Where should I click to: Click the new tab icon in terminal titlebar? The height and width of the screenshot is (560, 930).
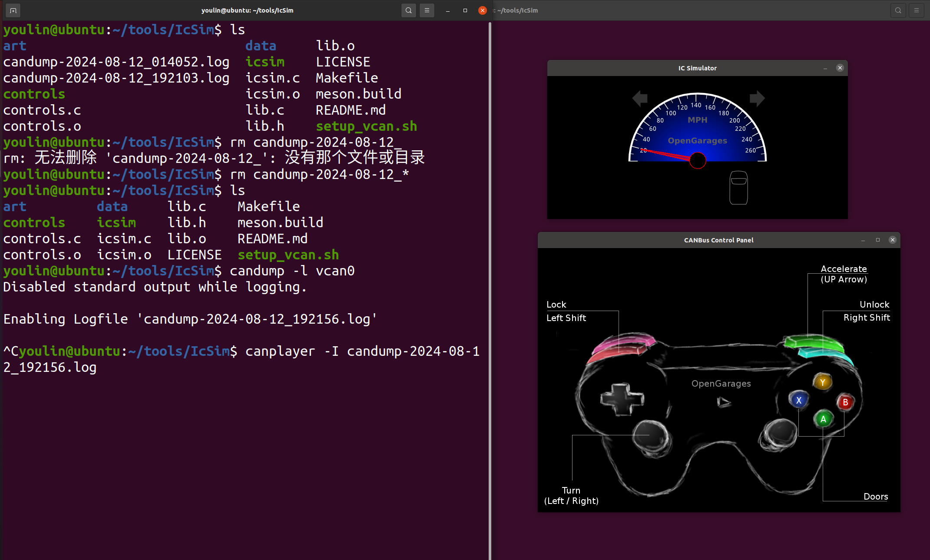click(13, 10)
